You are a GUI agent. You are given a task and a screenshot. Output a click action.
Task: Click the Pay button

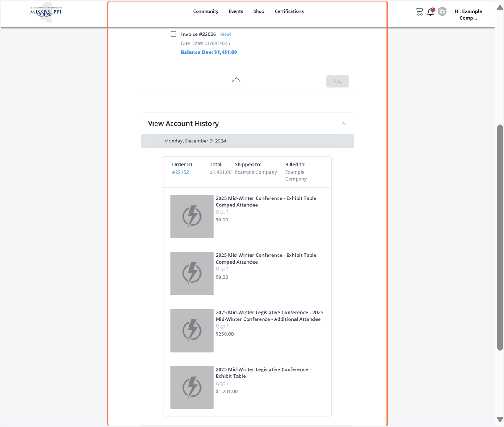[337, 82]
